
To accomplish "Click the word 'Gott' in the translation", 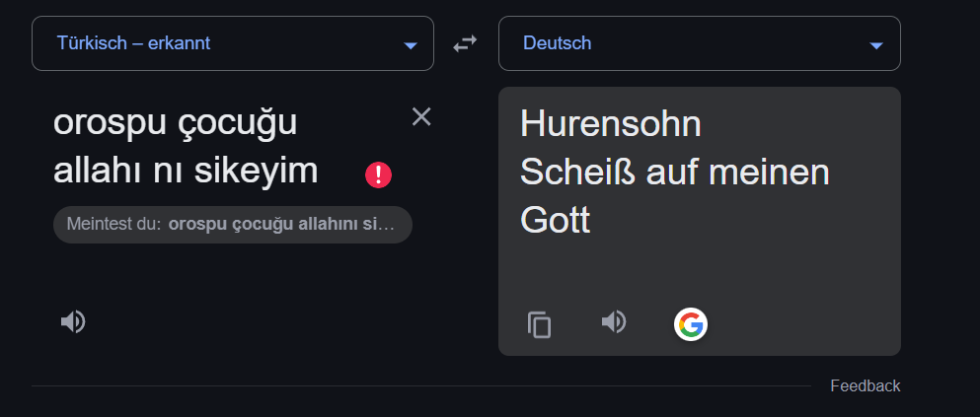I will (x=555, y=220).
